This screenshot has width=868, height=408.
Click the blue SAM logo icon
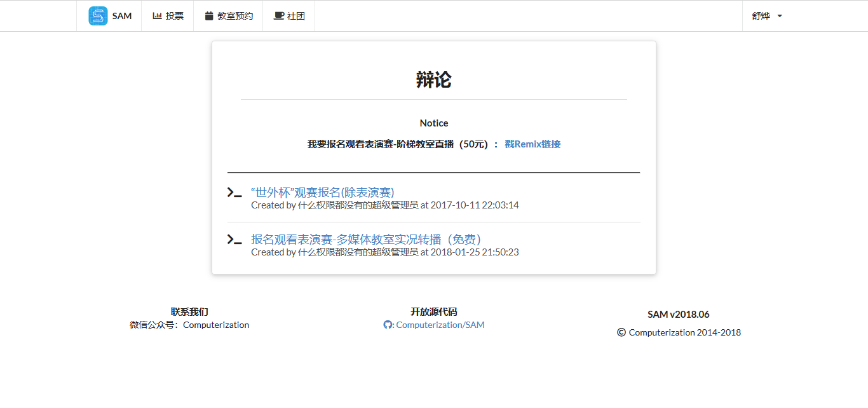coord(98,16)
